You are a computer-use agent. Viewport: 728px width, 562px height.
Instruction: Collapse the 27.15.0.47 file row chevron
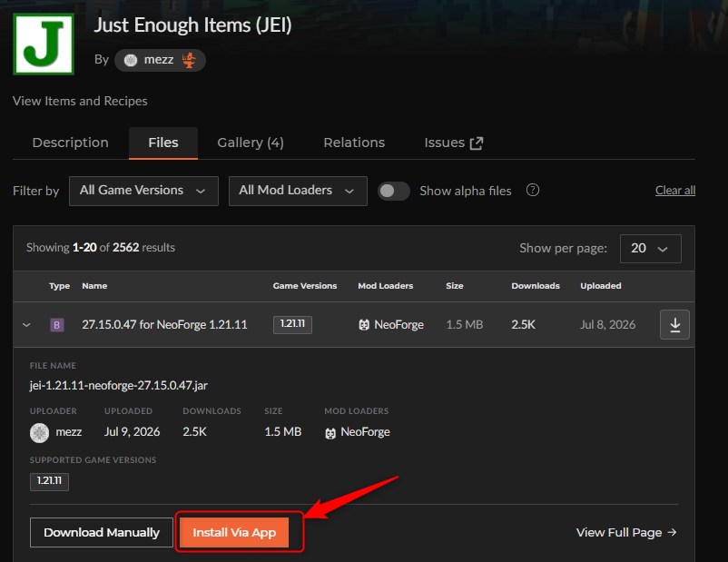pos(26,325)
